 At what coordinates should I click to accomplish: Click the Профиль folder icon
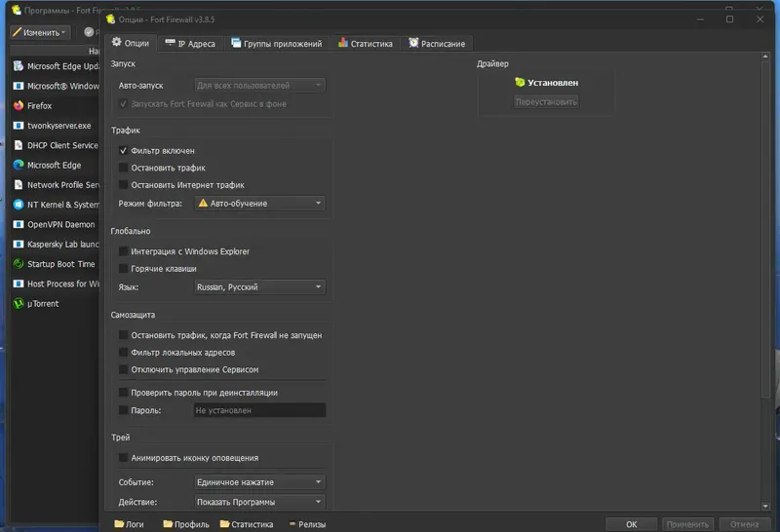tap(168, 523)
